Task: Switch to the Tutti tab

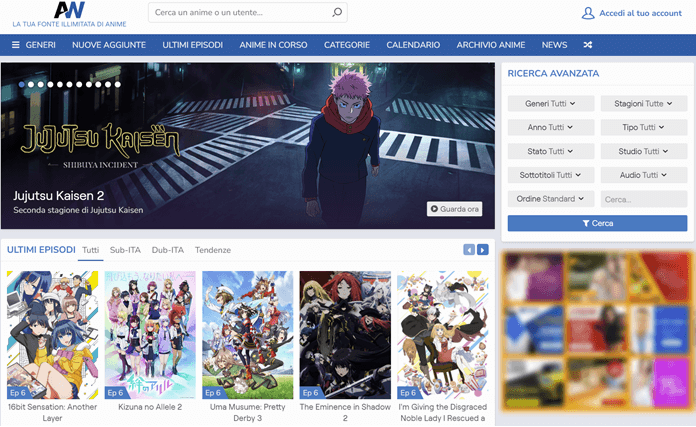Action: pos(91,250)
